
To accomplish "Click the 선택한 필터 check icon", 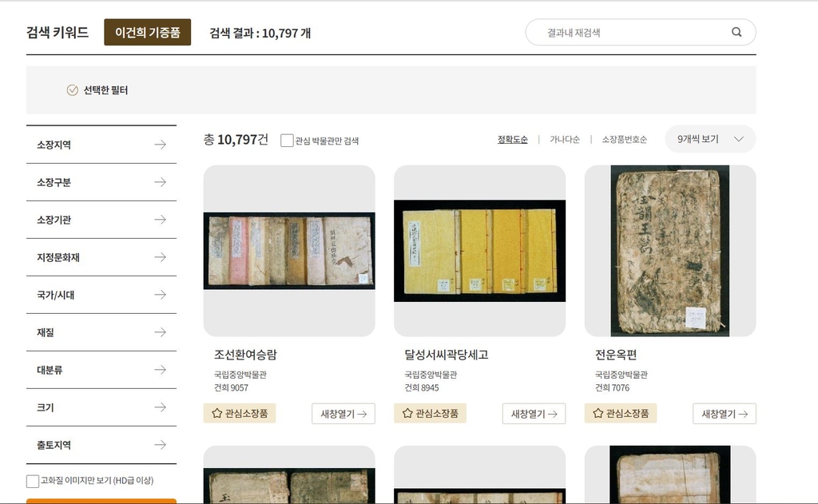I will click(73, 90).
